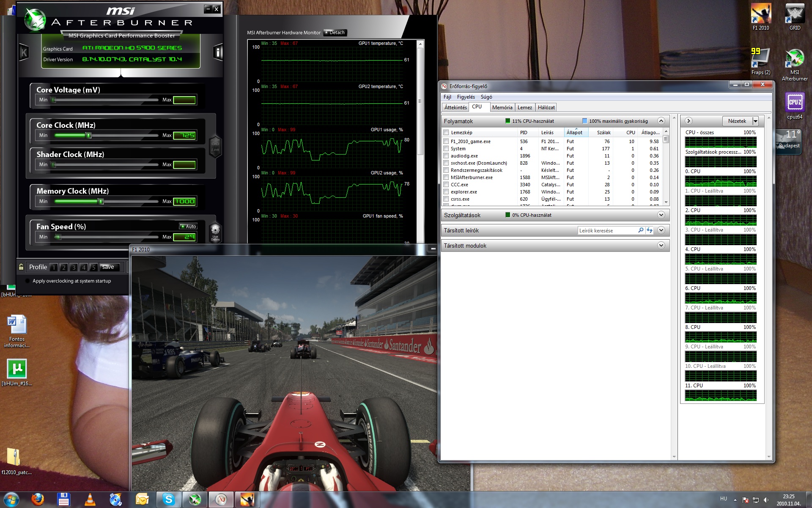Check the System process checkbox

click(x=446, y=149)
